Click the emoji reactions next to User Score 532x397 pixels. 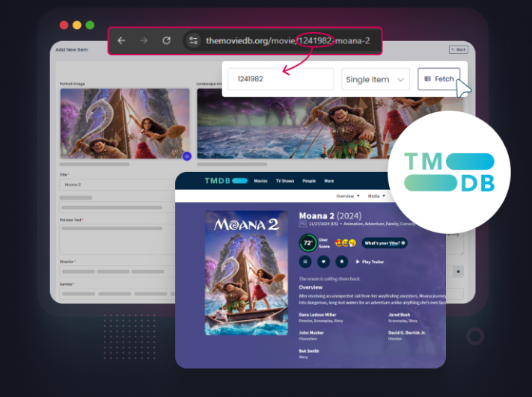coord(346,243)
